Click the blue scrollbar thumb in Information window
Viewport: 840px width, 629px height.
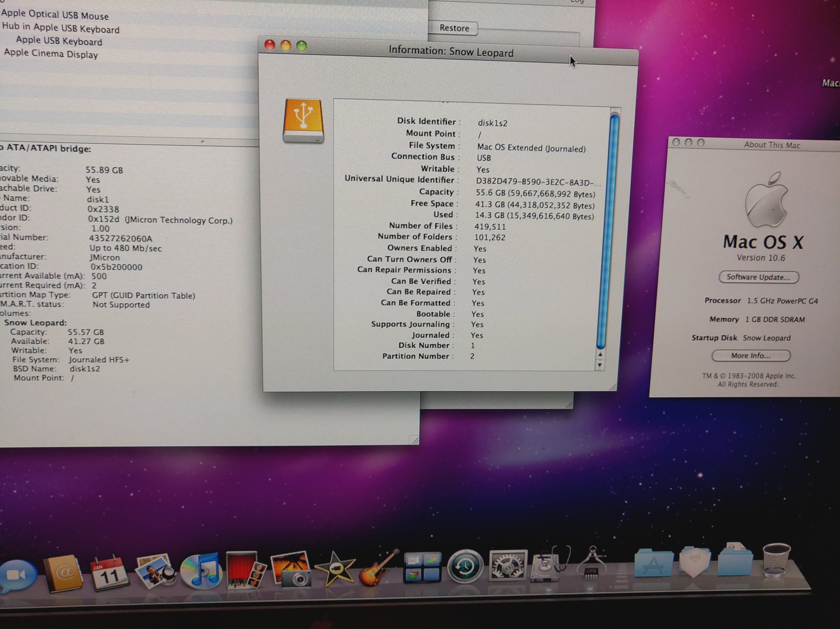[607, 231]
